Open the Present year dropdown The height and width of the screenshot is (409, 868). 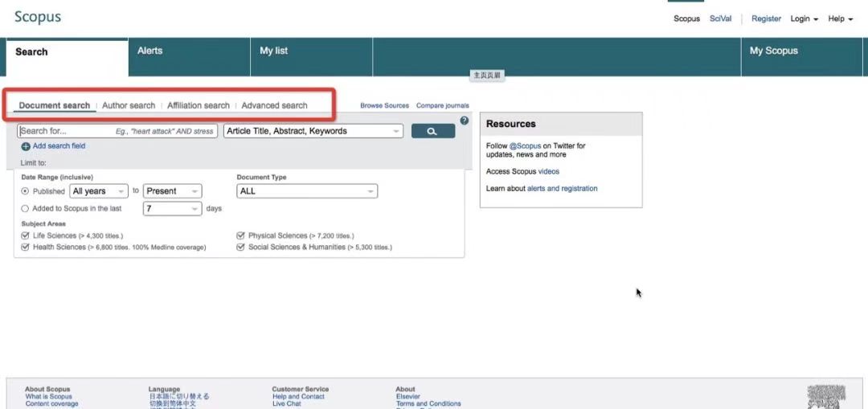coord(172,191)
